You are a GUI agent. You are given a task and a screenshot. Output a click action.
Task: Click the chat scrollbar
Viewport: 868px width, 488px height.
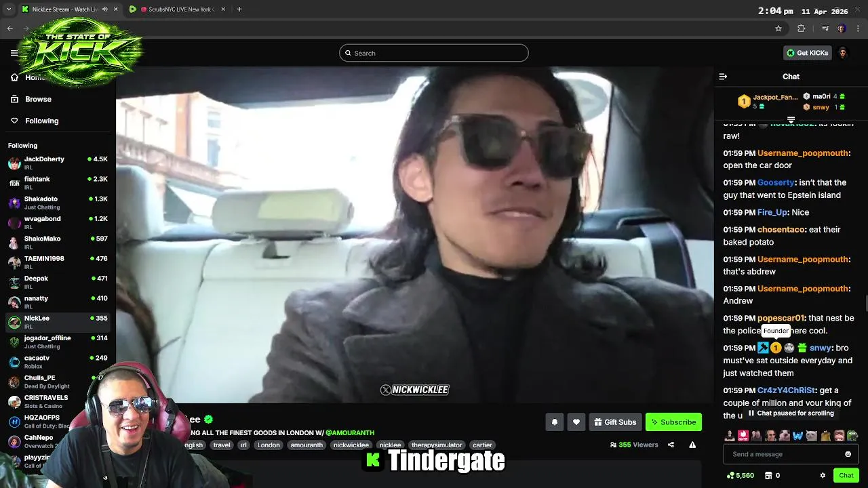point(865,304)
